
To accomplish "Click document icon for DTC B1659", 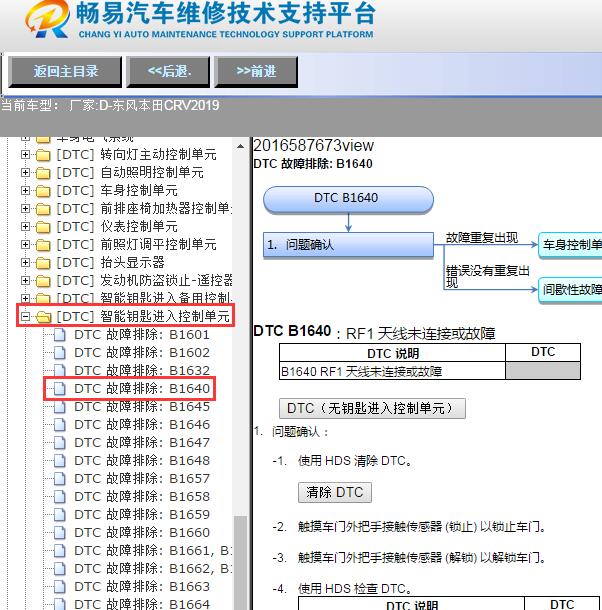I will click(60, 514).
